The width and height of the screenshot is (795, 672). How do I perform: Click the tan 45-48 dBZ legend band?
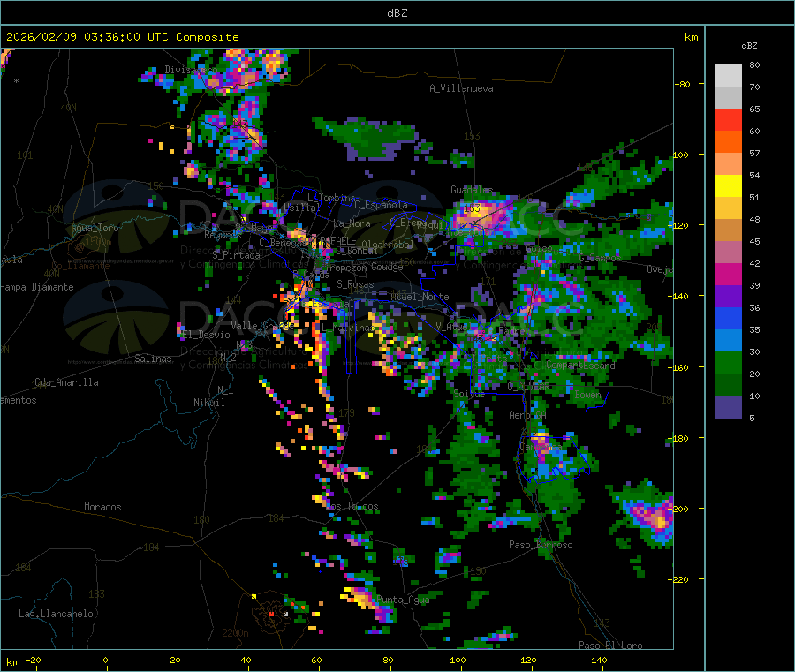pyautogui.click(x=728, y=230)
